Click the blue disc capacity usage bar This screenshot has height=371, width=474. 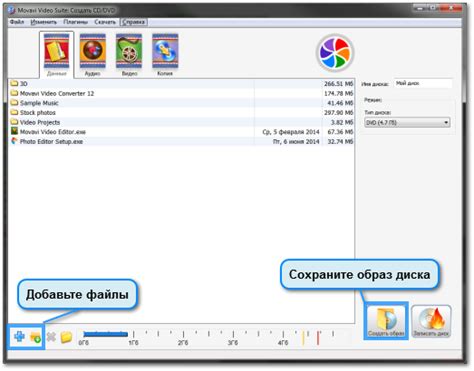[106, 334]
